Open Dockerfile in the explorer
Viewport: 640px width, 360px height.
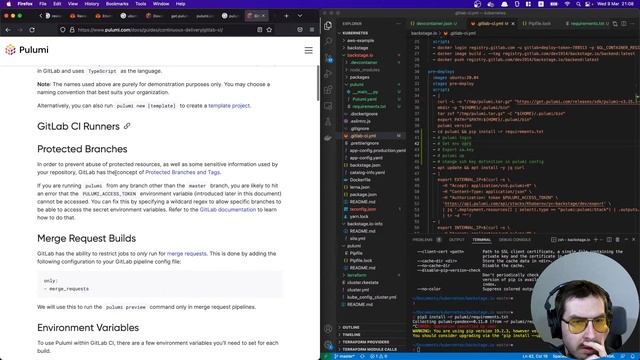pos(360,180)
